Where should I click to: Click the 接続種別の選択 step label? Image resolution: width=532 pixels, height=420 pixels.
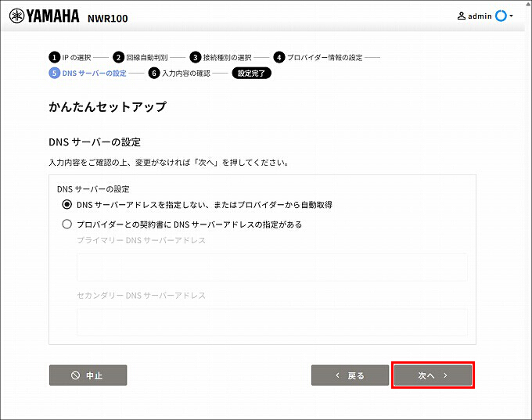227,57
